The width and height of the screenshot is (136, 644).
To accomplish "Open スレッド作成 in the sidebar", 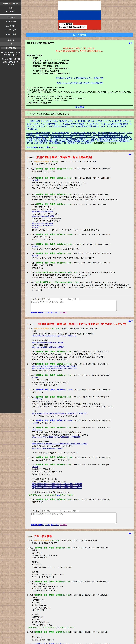I will click(11, 34).
